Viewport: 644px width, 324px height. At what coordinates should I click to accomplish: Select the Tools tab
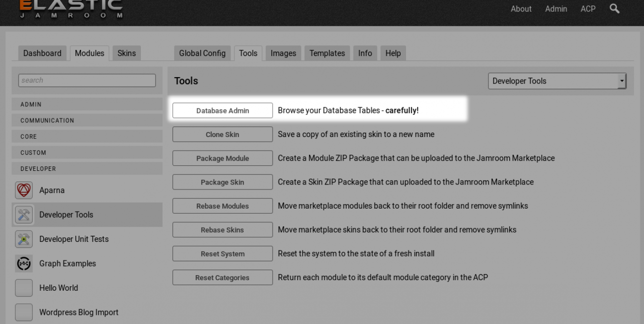[248, 53]
